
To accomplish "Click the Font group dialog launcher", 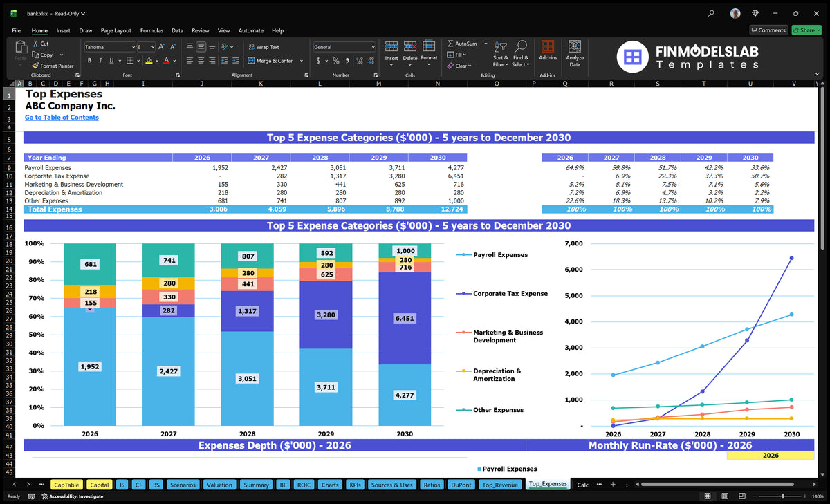I will [x=178, y=75].
